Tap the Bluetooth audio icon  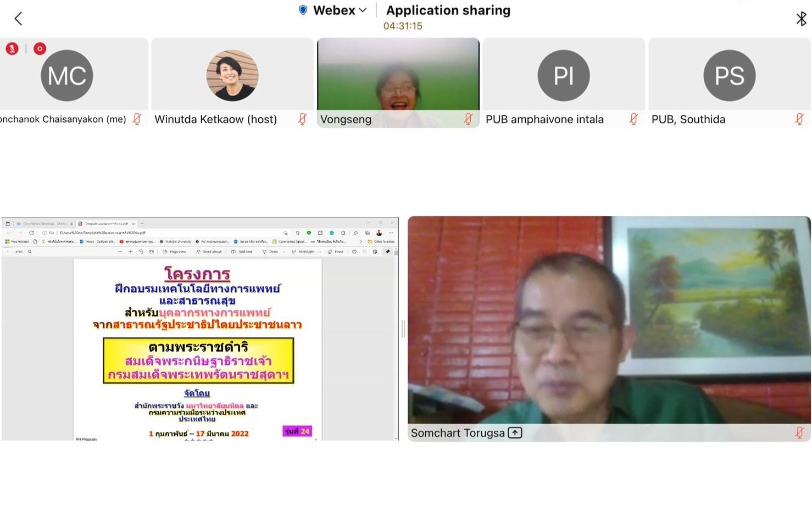pyautogui.click(x=801, y=19)
